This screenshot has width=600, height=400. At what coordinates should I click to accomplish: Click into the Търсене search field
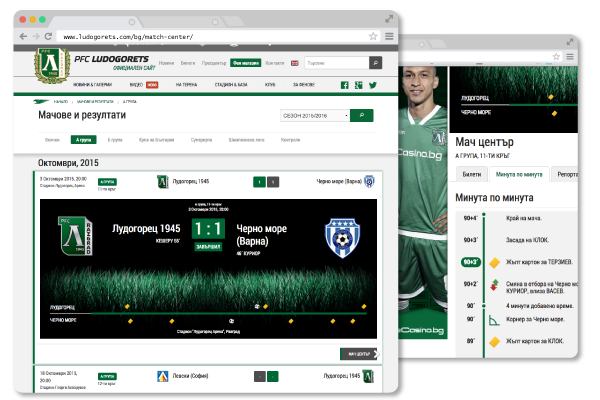pos(337,63)
